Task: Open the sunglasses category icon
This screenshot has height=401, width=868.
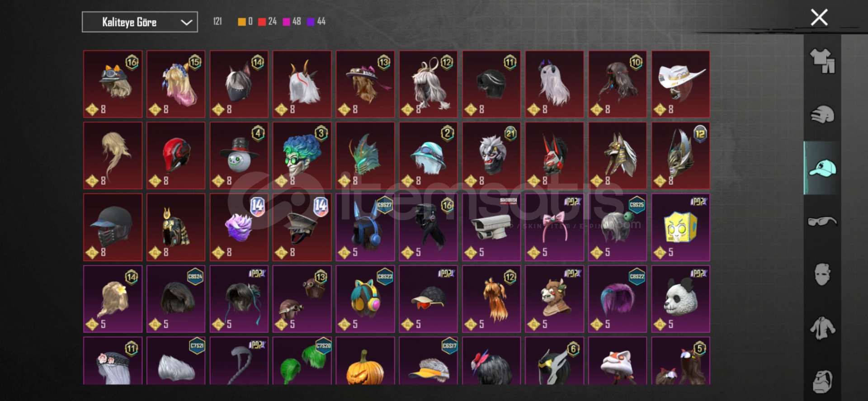Action: click(x=822, y=222)
